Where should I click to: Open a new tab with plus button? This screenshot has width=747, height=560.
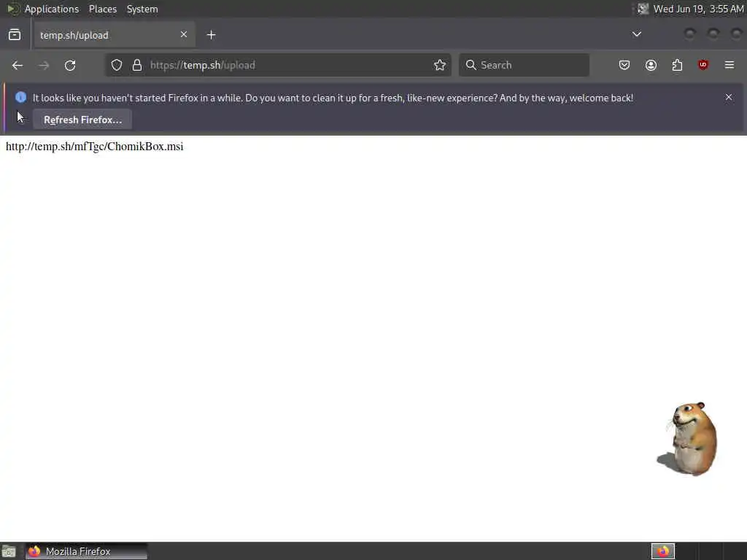click(211, 35)
